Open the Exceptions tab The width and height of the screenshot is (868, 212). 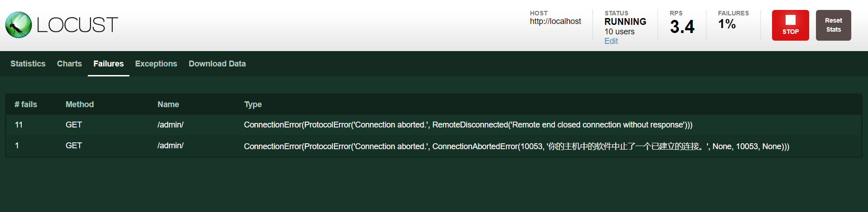pyautogui.click(x=156, y=64)
